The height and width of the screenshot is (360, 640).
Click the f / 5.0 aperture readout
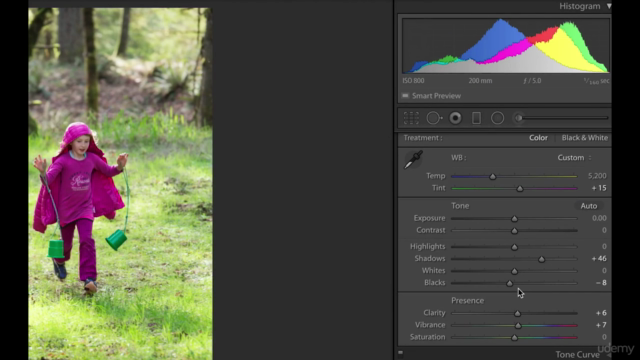(532, 81)
